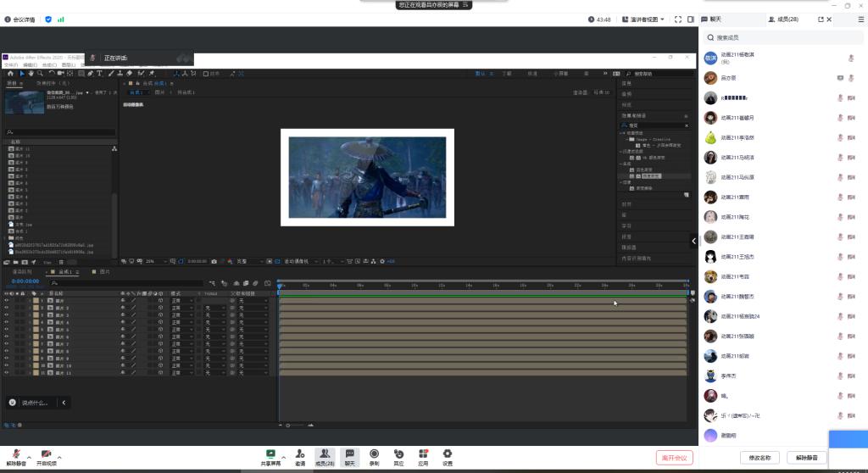868x473 pixels.
Task: Click the leave meeting button
Action: point(674,458)
